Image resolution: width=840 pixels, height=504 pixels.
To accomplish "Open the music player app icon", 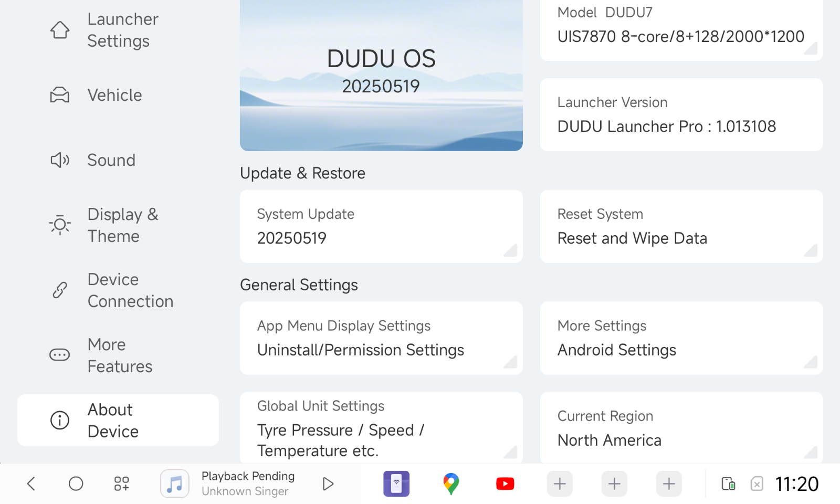I will pyautogui.click(x=175, y=484).
